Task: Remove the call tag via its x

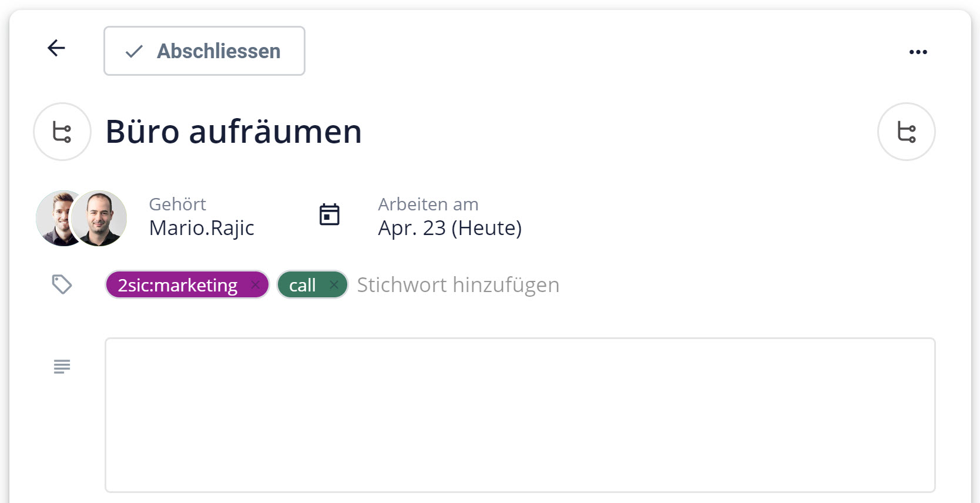Action: [335, 284]
